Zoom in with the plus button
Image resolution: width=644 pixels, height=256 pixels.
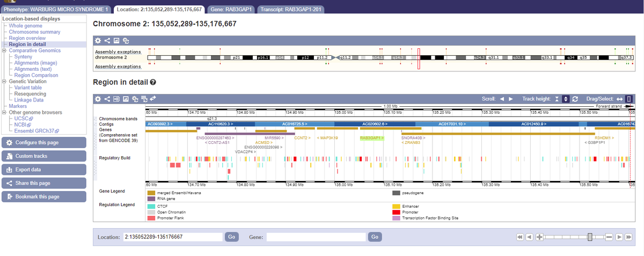pos(539,237)
